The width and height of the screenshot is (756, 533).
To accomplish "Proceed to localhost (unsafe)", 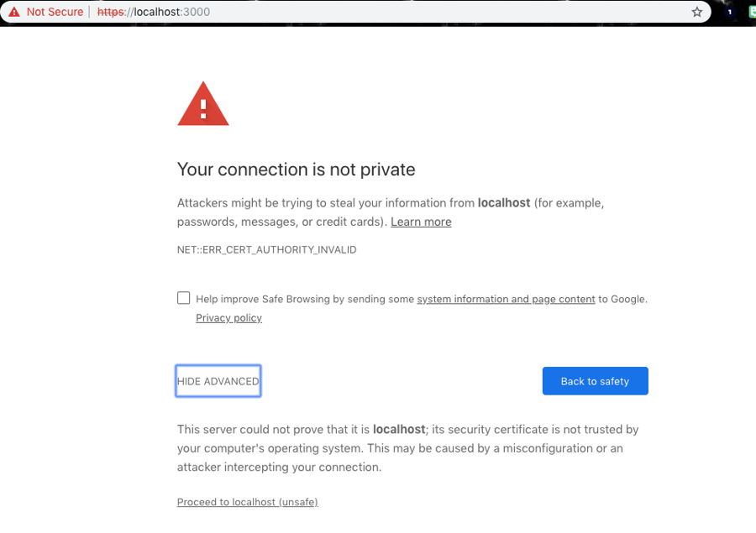I will [247, 502].
